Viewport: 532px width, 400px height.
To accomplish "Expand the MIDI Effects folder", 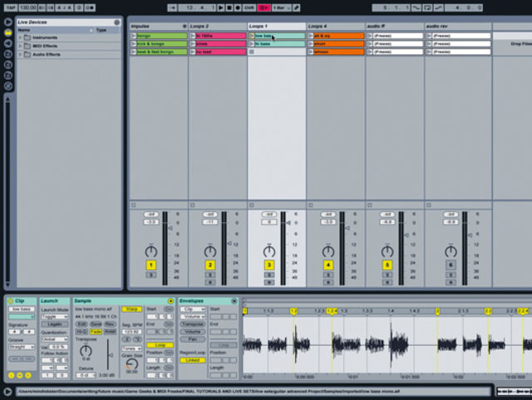I will click(20, 46).
